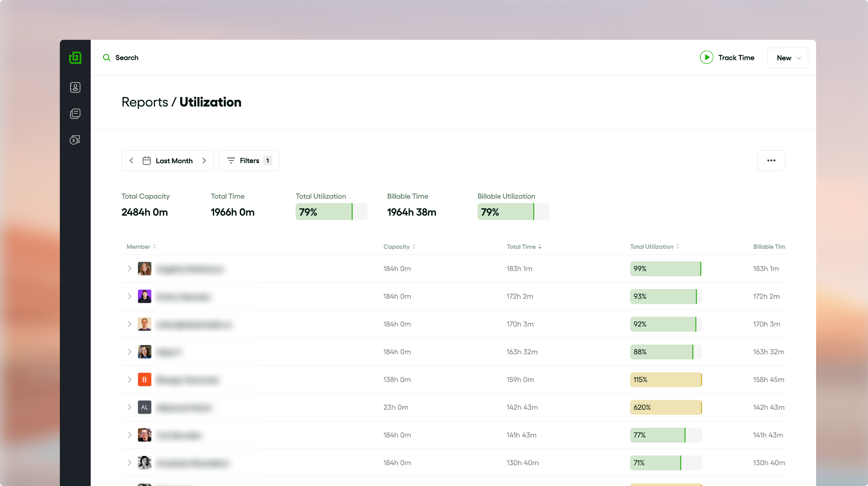The height and width of the screenshot is (486, 868).
Task: Click the 620% utilization bar
Action: [665, 407]
